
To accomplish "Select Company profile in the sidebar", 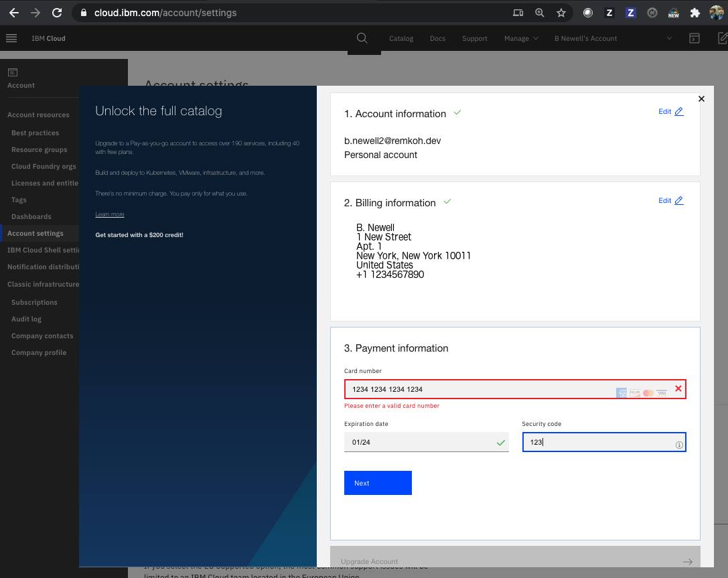I will coord(39,352).
